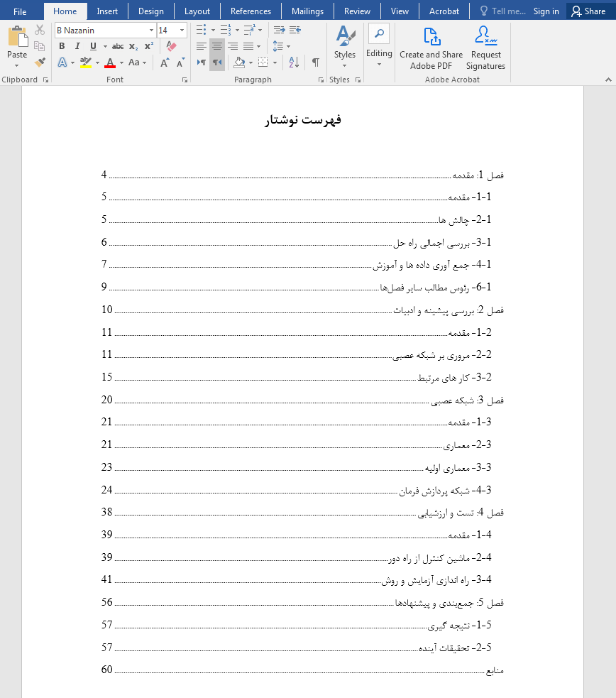Viewport: 616px width, 698px height.
Task: Open Paragraph dialog launcher
Action: [321, 80]
